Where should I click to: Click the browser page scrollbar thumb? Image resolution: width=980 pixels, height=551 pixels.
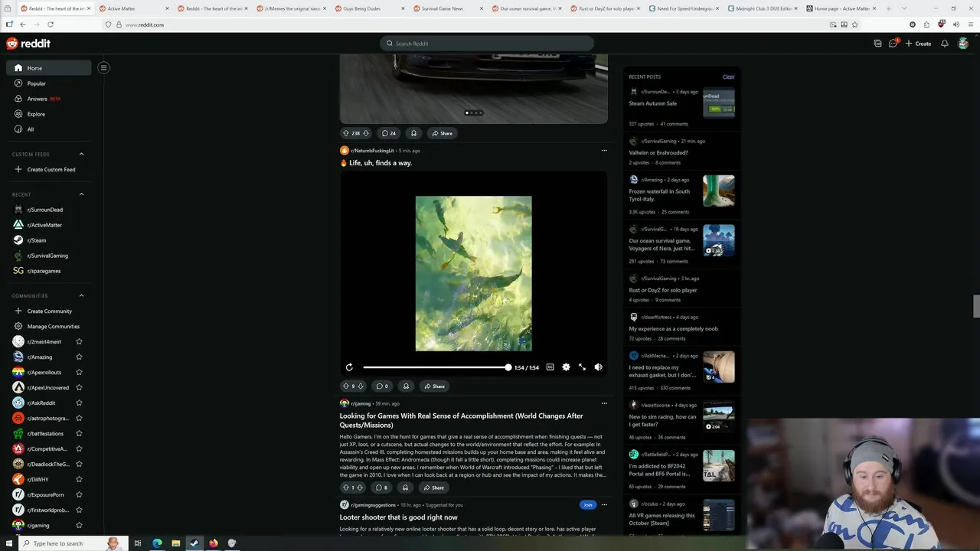976,305
